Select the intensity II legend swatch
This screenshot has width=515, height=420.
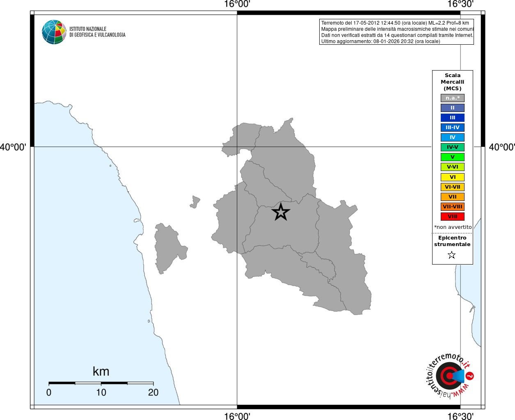click(452, 108)
